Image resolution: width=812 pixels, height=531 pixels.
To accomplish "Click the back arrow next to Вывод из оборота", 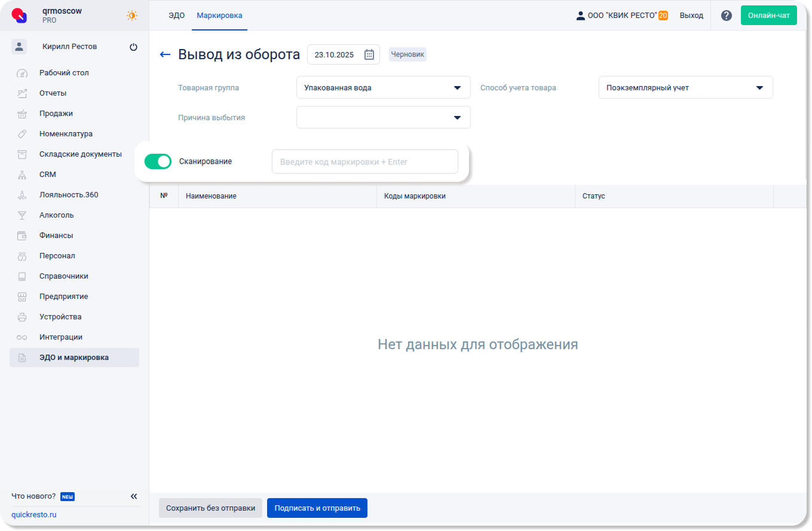I will [x=165, y=55].
